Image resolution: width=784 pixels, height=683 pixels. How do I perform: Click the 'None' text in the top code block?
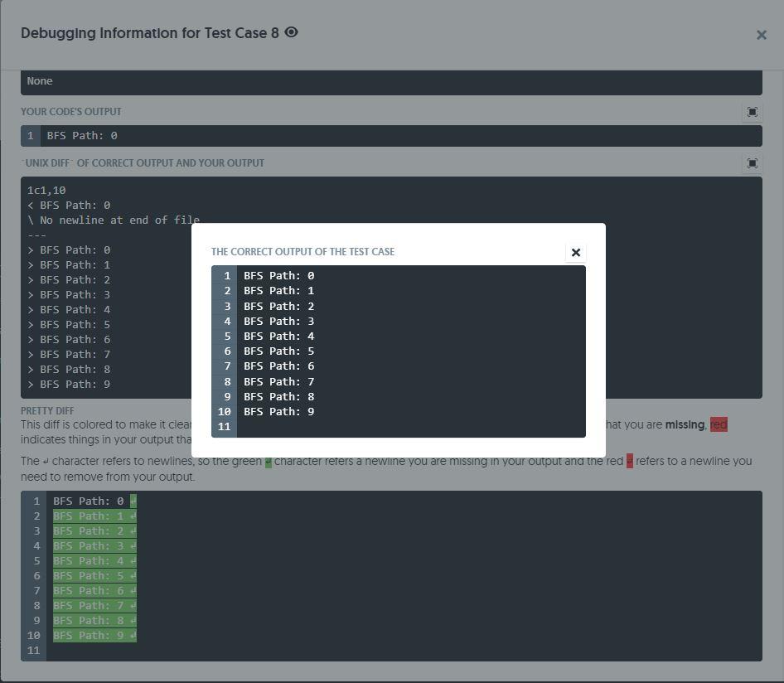pyautogui.click(x=40, y=81)
